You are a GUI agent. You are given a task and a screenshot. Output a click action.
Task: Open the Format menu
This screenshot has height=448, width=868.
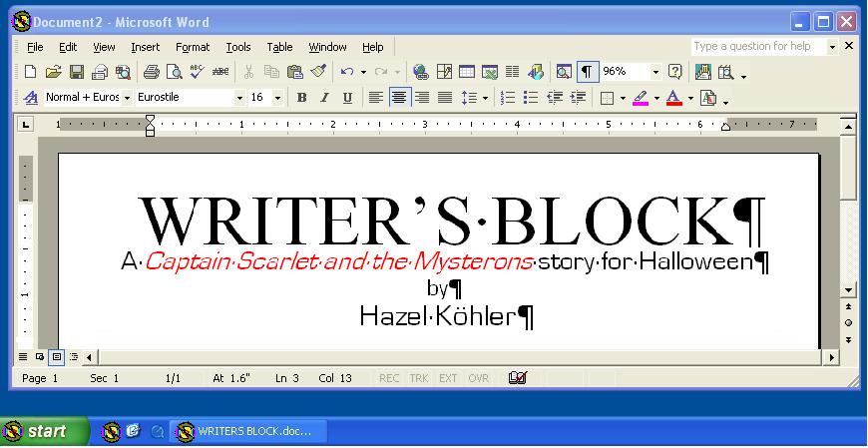coord(193,47)
